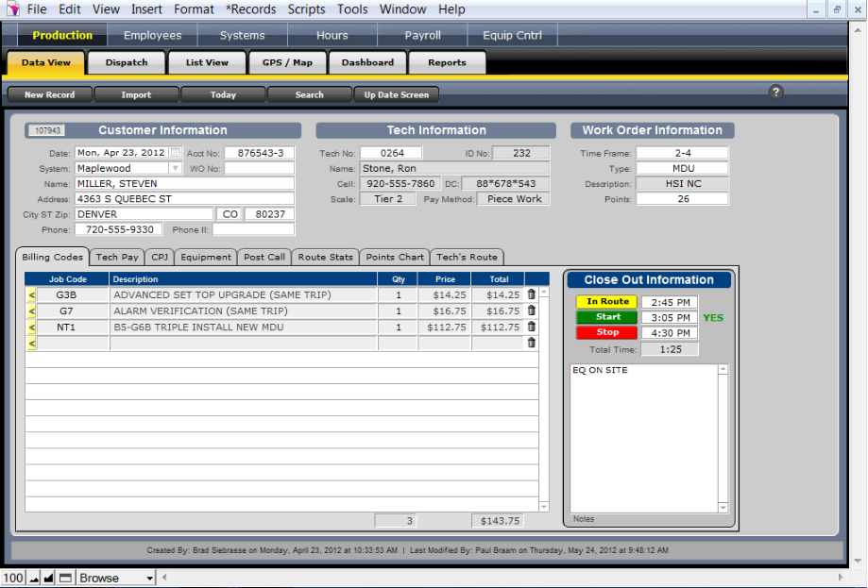Click the WO No input field

259,168
